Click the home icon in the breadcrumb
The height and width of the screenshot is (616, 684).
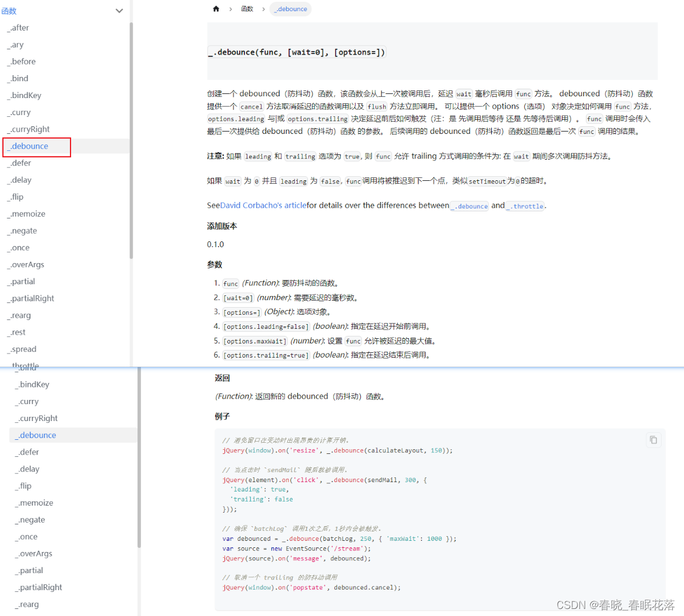tap(216, 9)
